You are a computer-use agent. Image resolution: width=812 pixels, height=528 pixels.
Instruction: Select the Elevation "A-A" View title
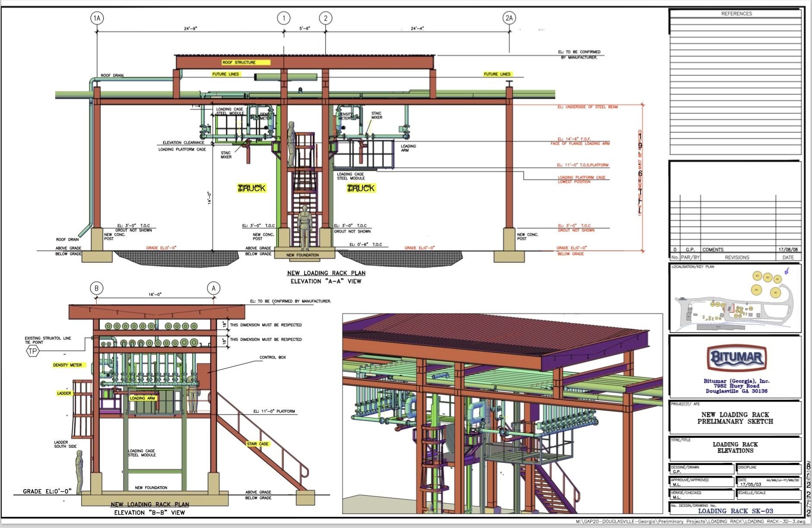click(326, 281)
